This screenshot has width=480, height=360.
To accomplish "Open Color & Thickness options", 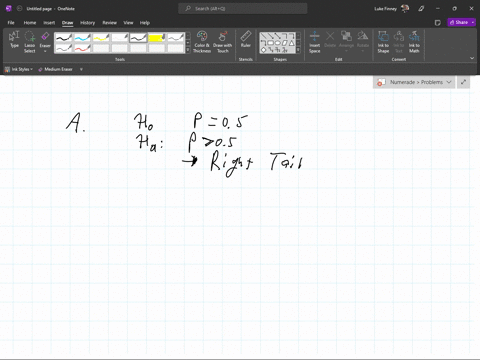I will [202, 42].
